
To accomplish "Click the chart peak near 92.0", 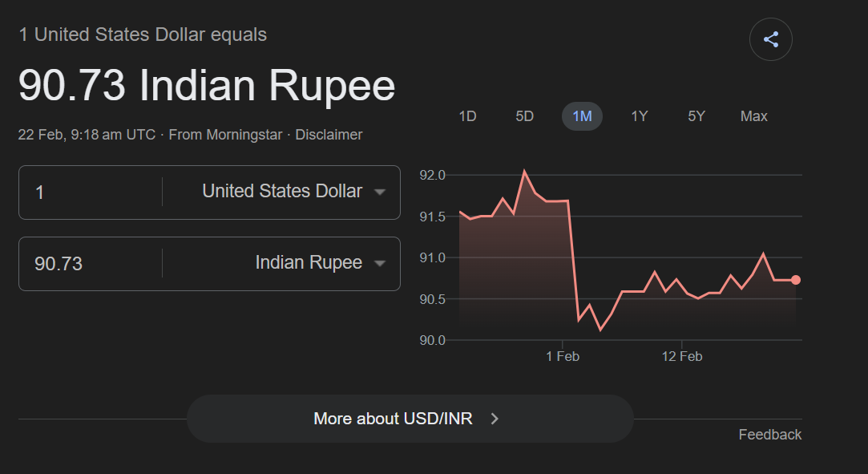I will (x=524, y=171).
